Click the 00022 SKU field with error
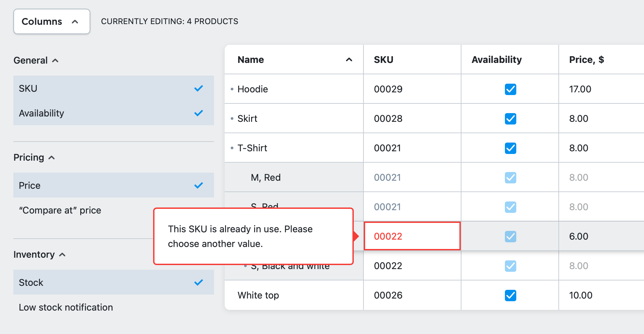Image resolution: width=644 pixels, height=334 pixels. [412, 236]
